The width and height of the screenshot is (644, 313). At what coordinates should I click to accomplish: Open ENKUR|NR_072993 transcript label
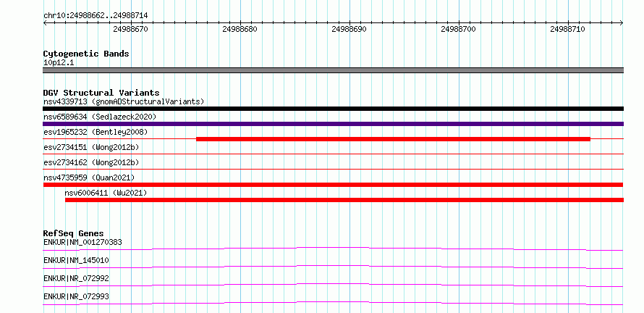76,296
